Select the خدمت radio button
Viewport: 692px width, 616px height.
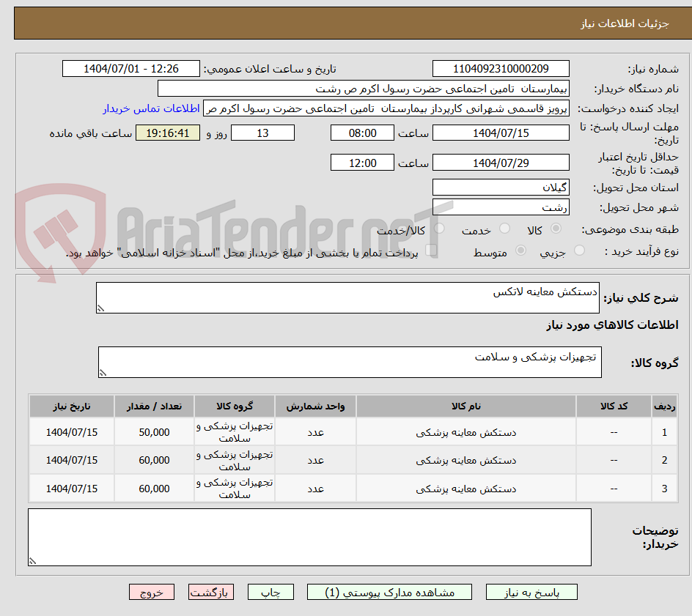[504, 229]
